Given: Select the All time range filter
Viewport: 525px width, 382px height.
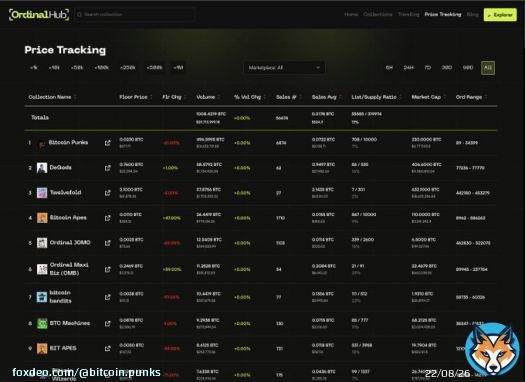Looking at the screenshot, I should tap(488, 68).
